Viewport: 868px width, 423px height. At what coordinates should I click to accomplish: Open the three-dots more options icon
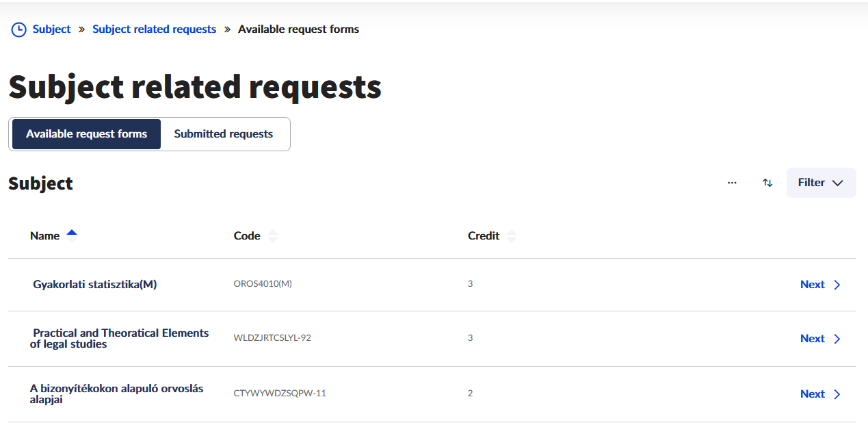point(732,183)
